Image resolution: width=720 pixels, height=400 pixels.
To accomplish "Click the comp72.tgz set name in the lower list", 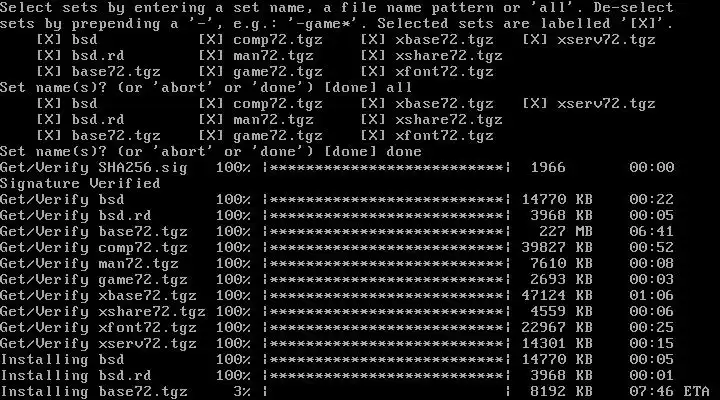I will click(x=278, y=104).
